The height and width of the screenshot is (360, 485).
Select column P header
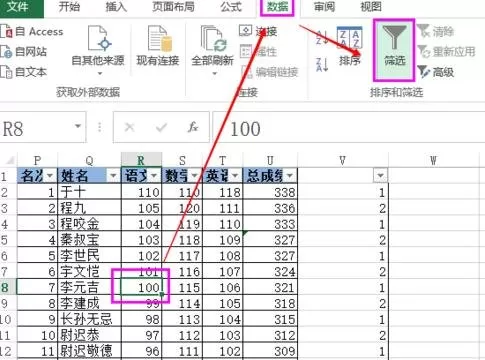[x=37, y=160]
